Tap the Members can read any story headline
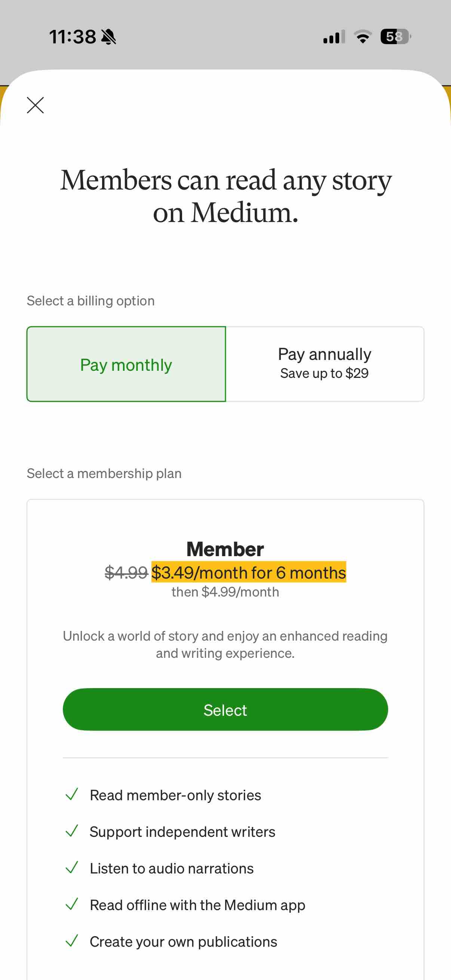This screenshot has height=980, width=451. (226, 196)
